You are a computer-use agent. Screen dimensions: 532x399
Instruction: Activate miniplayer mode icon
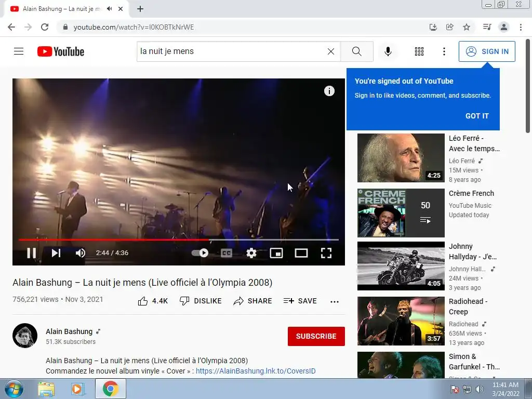click(276, 253)
